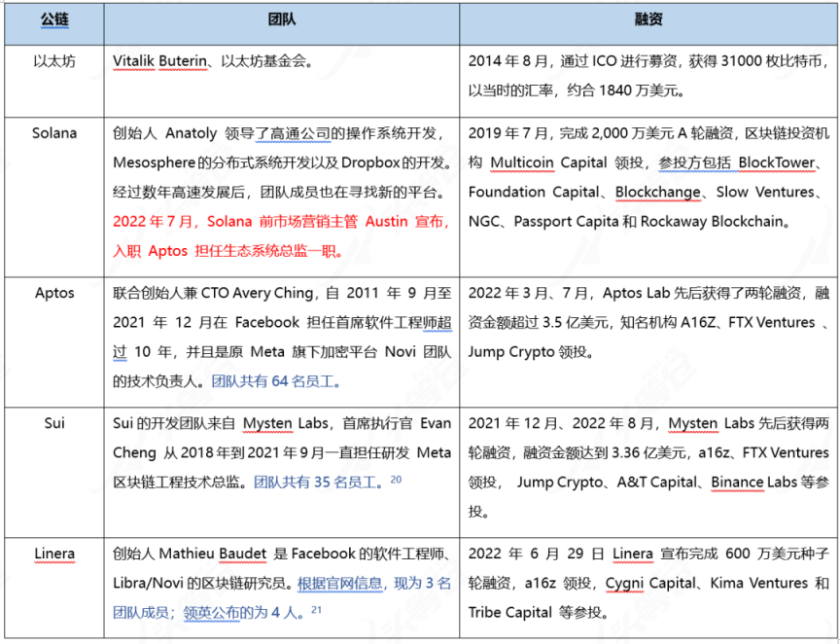Click red text 2022 年 7 月，Solana
Viewport: 840px width, 644px height.
click(x=182, y=222)
